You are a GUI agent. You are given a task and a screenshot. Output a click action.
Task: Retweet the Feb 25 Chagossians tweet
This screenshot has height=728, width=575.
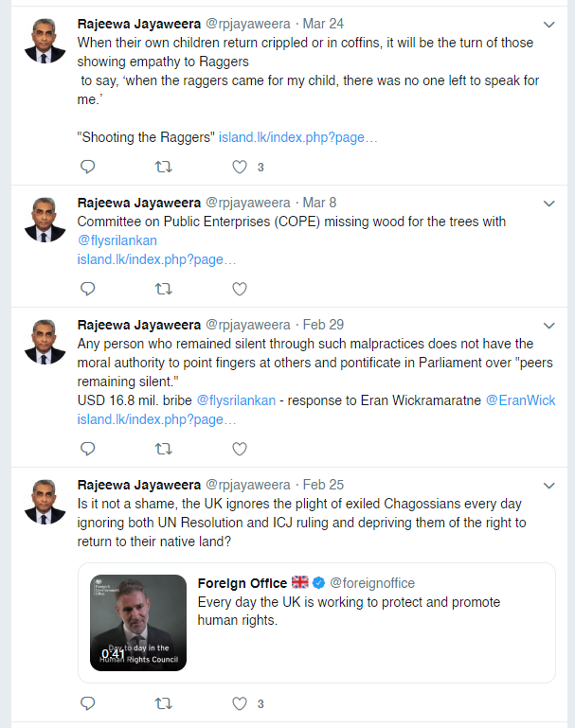164,703
